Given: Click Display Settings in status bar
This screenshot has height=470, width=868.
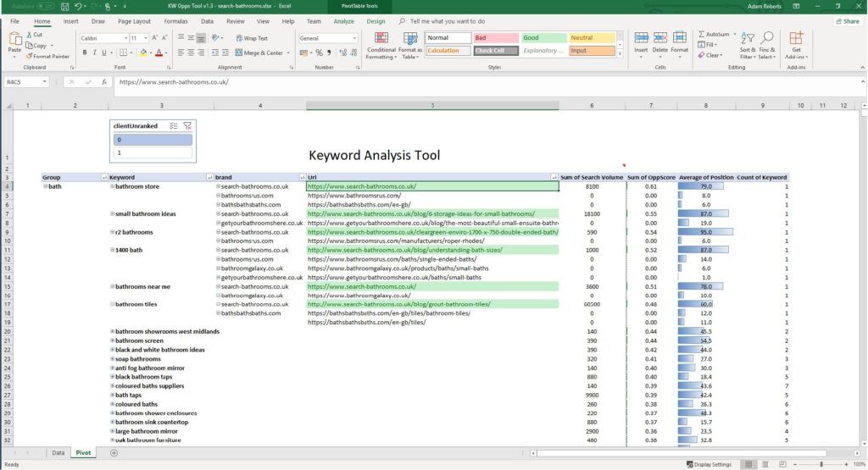Looking at the screenshot, I should click(709, 464).
